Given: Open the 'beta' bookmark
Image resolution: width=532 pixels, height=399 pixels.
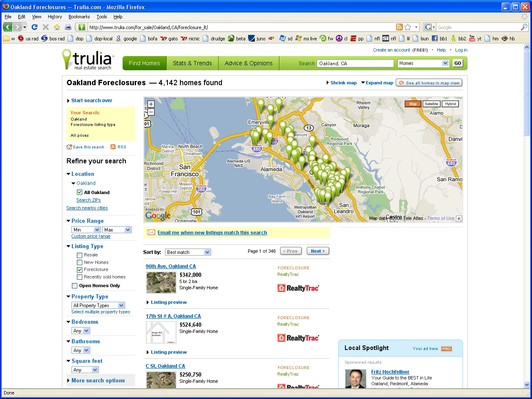Looking at the screenshot, I should 236,38.
